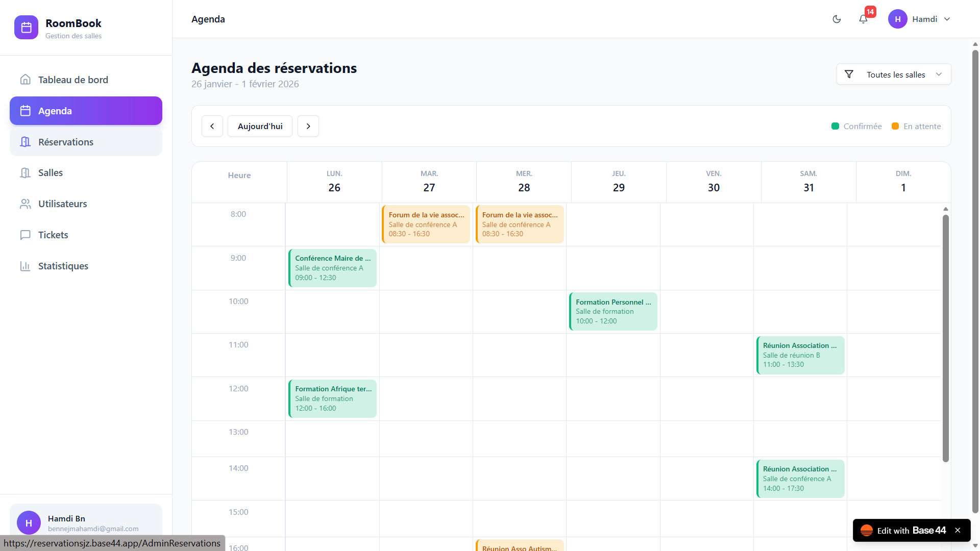This screenshot has width=980, height=551.
Task: Click the Tickets chat bubble icon
Action: pos(25,235)
